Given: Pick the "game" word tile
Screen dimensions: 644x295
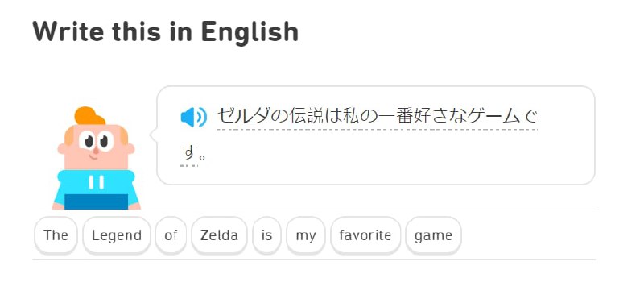Looking at the screenshot, I should [x=433, y=235].
